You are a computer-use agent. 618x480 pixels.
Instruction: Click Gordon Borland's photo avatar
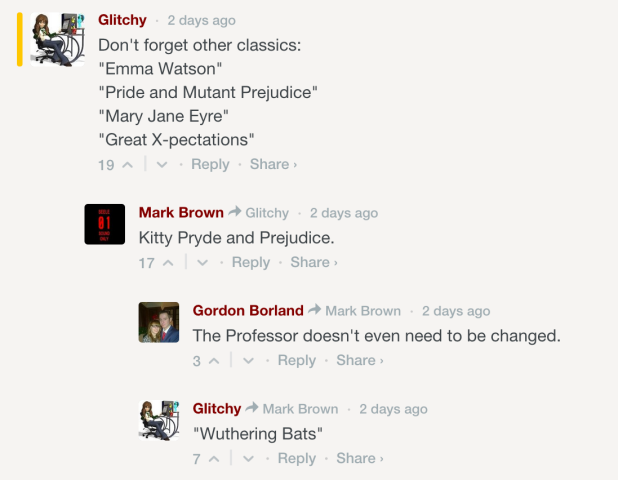(x=159, y=322)
